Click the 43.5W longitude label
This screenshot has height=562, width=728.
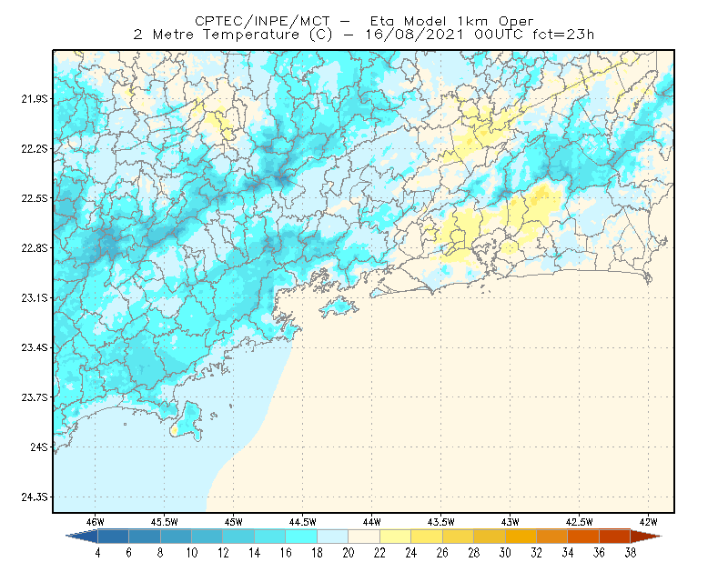441,522
